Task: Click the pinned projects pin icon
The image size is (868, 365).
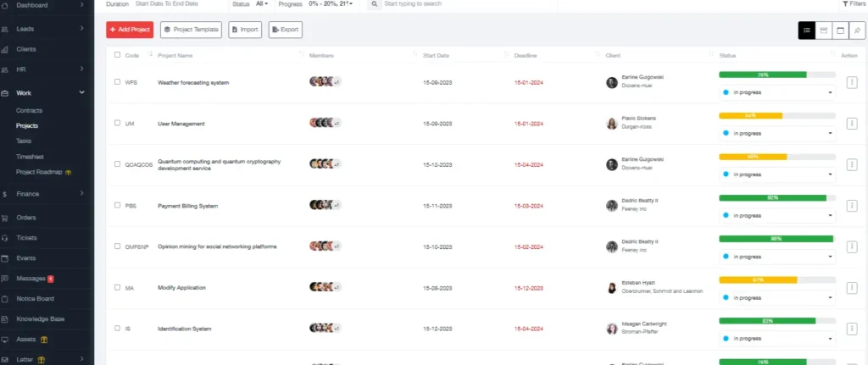Action: pos(857,30)
